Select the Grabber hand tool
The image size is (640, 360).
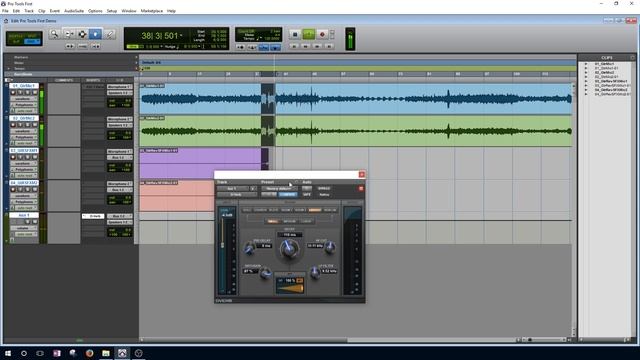pyautogui.click(x=95, y=34)
